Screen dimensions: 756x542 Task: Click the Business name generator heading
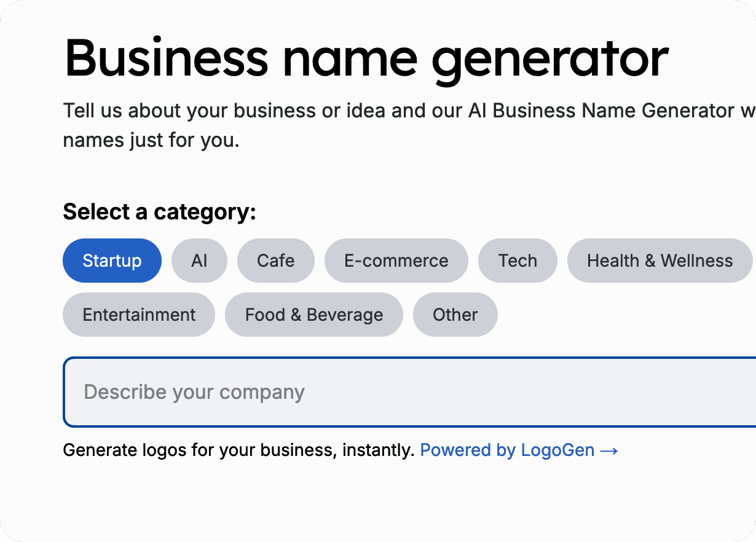pos(366,58)
